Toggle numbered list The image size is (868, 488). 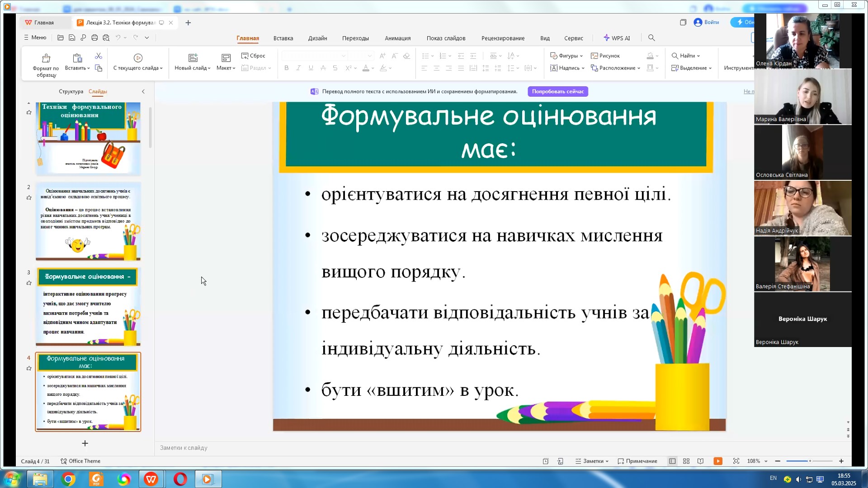[x=443, y=56]
